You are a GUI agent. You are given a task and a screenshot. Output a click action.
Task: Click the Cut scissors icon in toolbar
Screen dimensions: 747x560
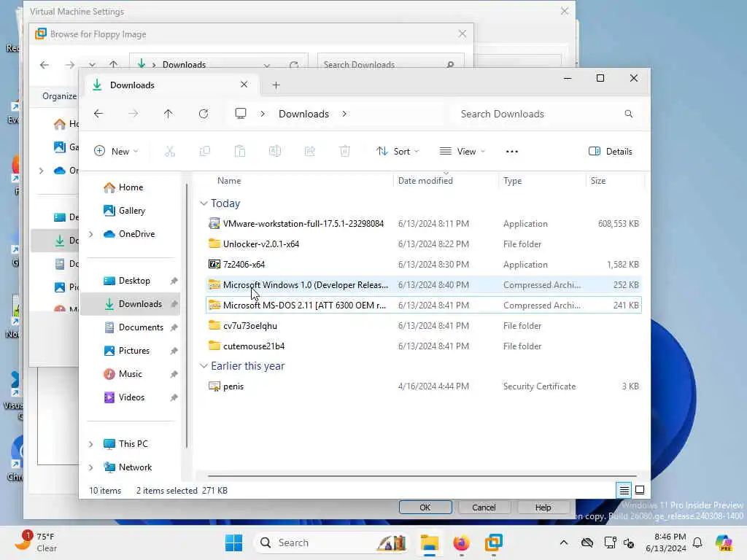(x=170, y=152)
